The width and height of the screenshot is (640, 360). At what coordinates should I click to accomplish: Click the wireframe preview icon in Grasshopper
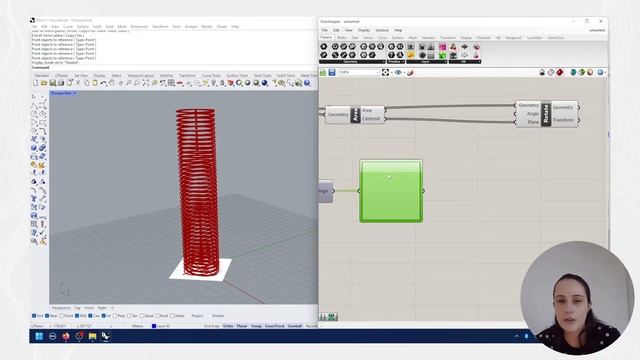(x=551, y=72)
